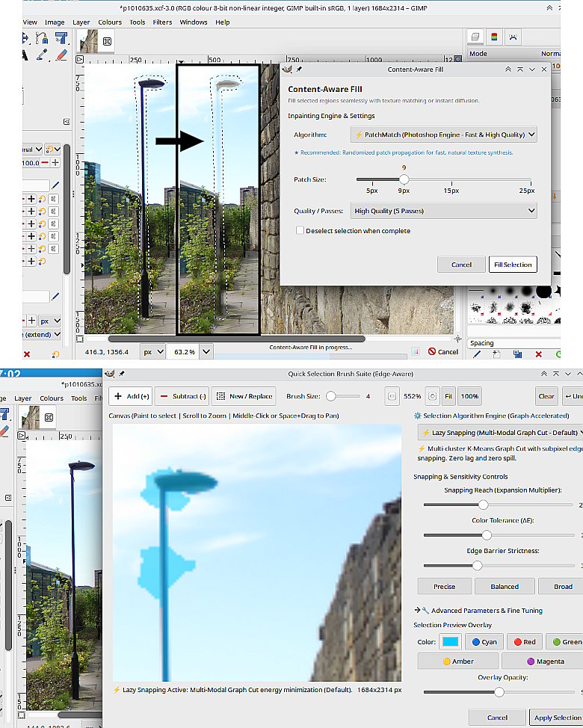
Task: Click the zoom out icon left of 552%
Action: 392,396
